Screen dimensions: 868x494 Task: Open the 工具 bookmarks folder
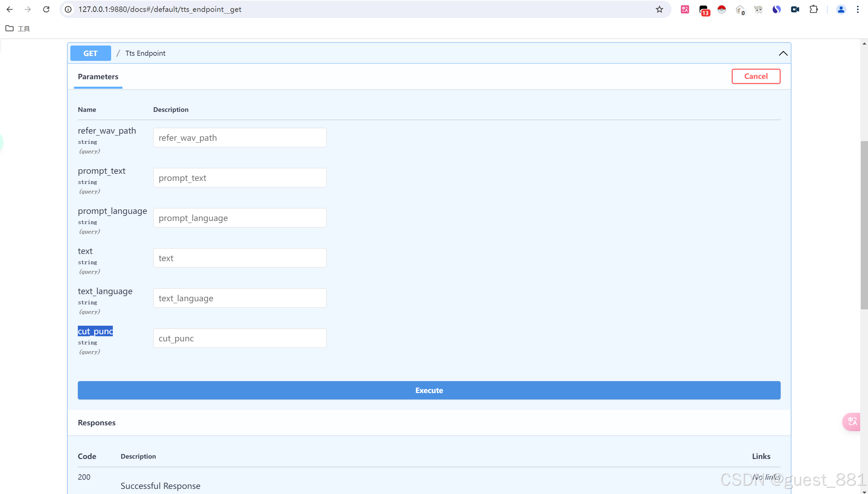click(18, 29)
